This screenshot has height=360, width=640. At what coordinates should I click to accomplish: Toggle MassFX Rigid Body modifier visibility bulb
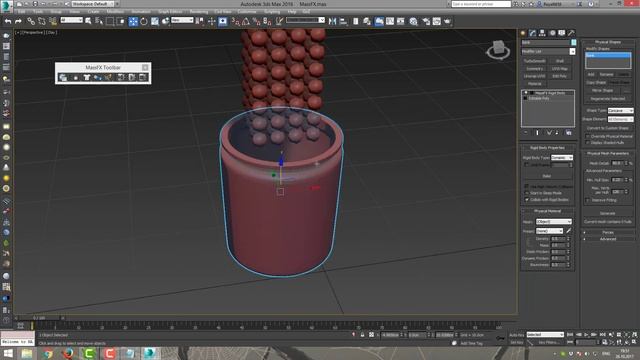point(526,93)
